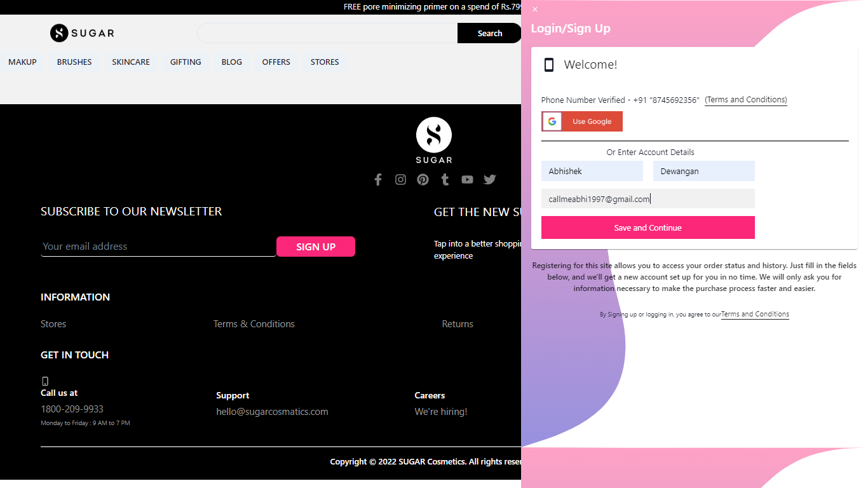Click the phone icon beside Welcome!
Viewport: 868px width, 488px height.
pyautogui.click(x=549, y=65)
